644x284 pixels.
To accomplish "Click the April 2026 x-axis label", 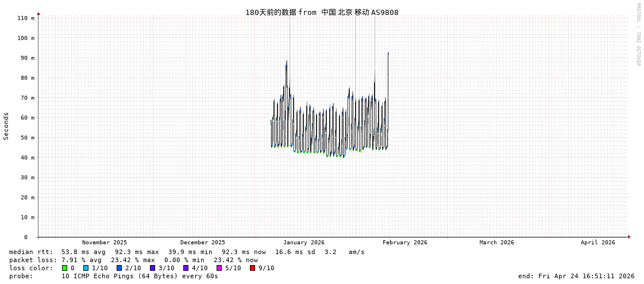I will 597,243.
